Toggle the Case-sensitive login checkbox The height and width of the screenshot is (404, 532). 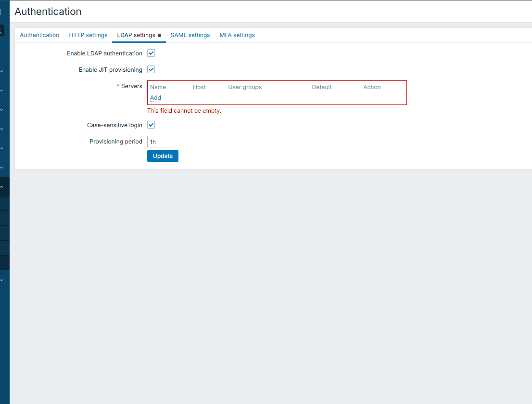[151, 125]
